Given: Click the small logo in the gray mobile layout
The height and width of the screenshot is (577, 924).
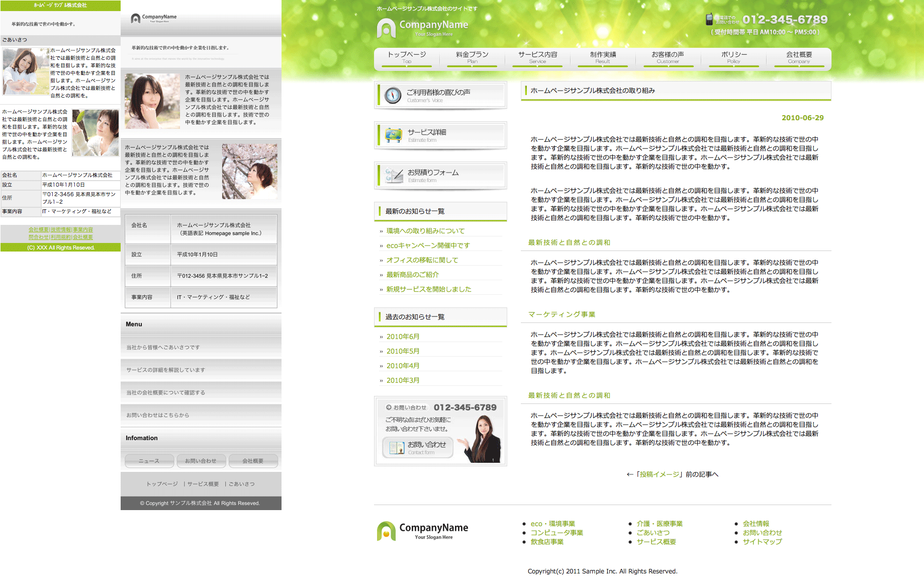Looking at the screenshot, I should coord(153,19).
